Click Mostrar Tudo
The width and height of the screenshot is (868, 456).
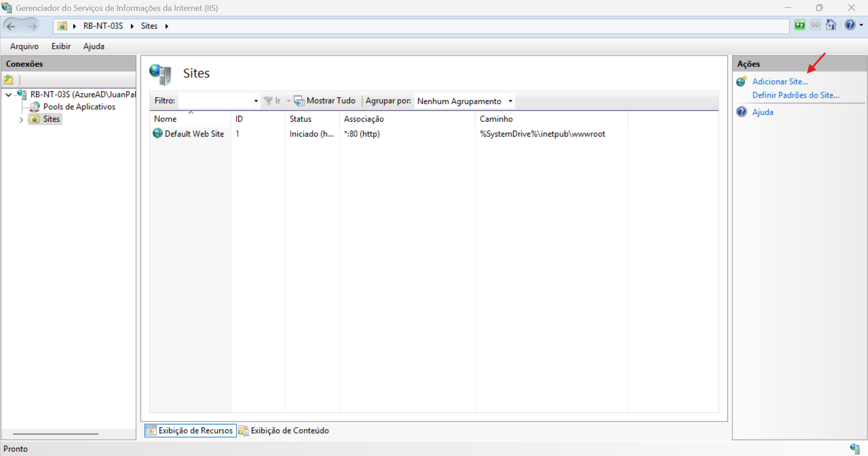(x=325, y=101)
